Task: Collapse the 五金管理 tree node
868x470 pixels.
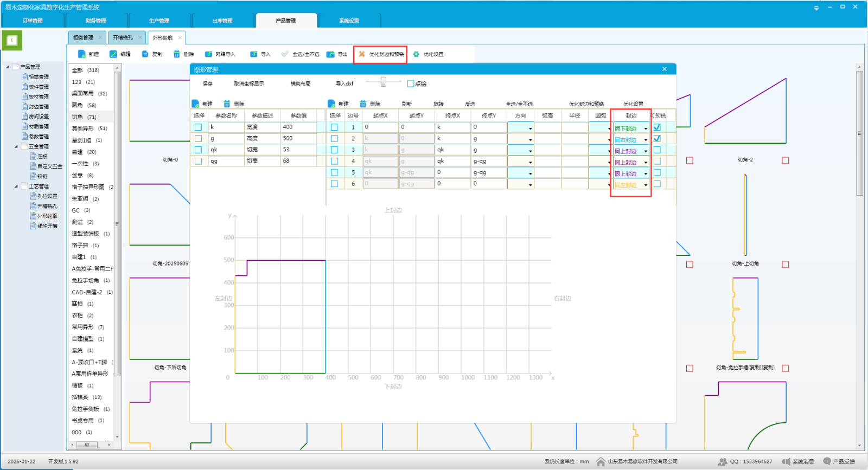Action: point(16,146)
